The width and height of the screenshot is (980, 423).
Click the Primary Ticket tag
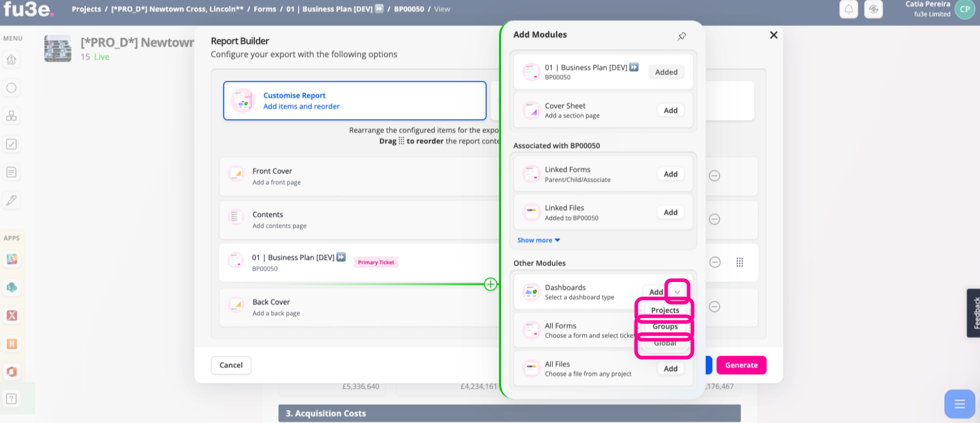pyautogui.click(x=376, y=263)
